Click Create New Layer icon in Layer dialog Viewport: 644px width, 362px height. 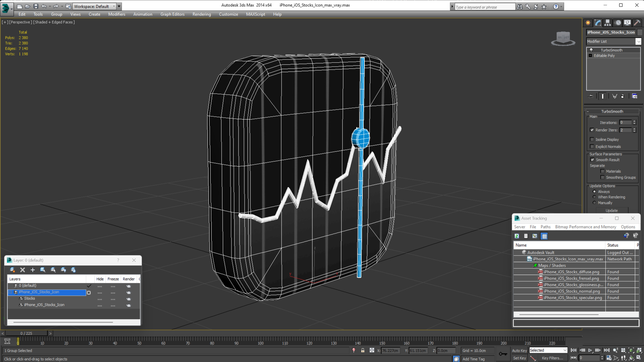pyautogui.click(x=12, y=270)
